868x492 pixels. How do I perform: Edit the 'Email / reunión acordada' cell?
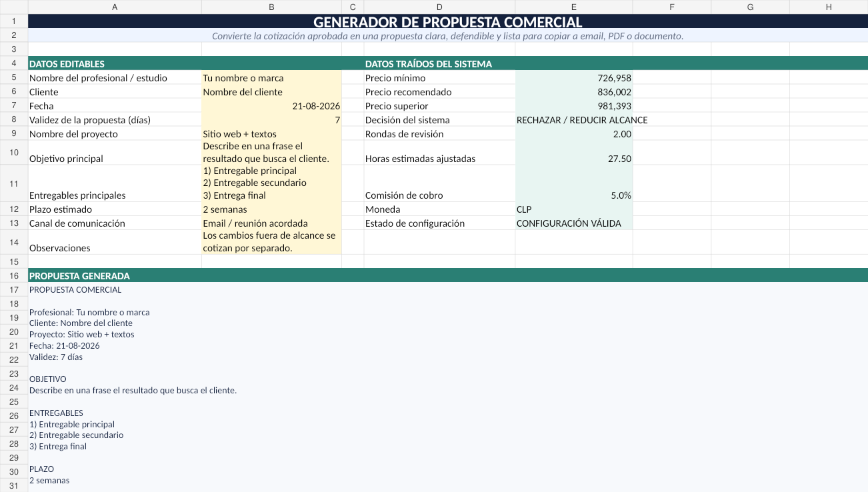[x=271, y=223]
